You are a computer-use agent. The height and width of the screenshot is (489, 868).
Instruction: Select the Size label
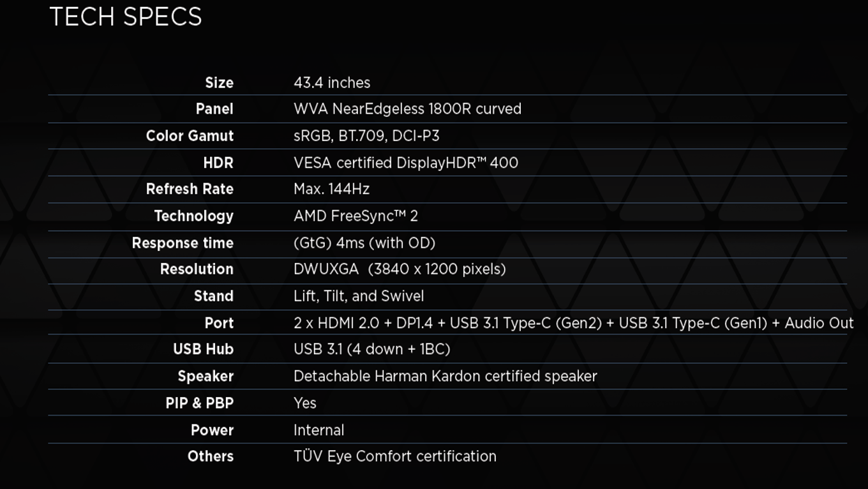coord(219,83)
